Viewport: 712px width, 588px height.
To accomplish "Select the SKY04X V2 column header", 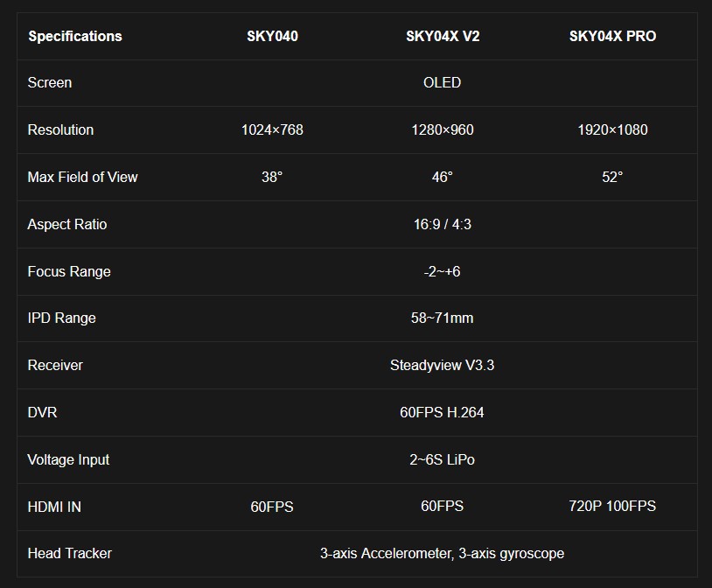I will (x=443, y=37).
